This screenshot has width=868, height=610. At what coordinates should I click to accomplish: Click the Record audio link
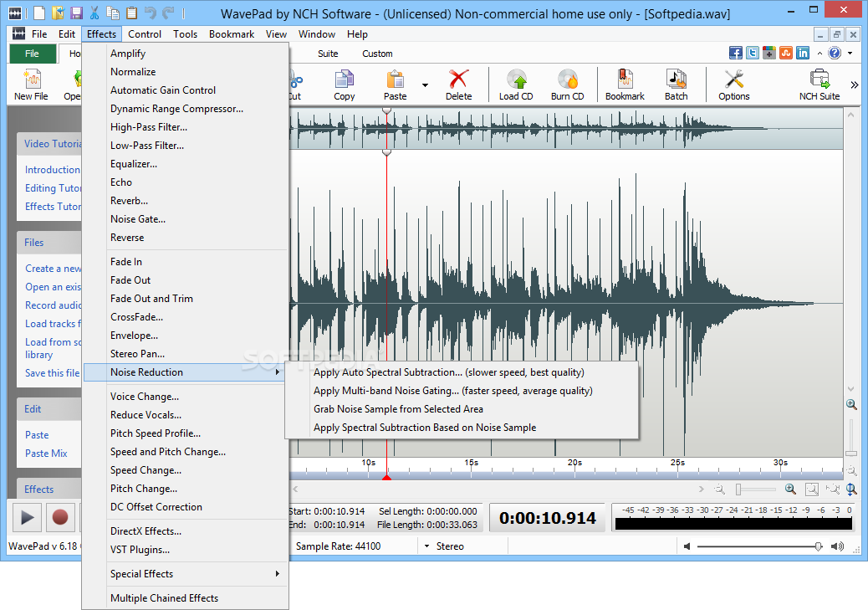[x=54, y=305]
